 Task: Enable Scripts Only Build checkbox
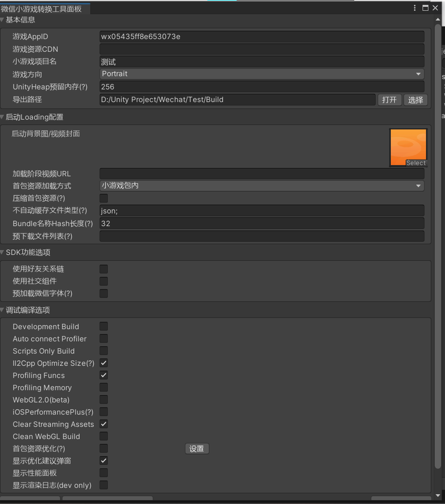104,351
